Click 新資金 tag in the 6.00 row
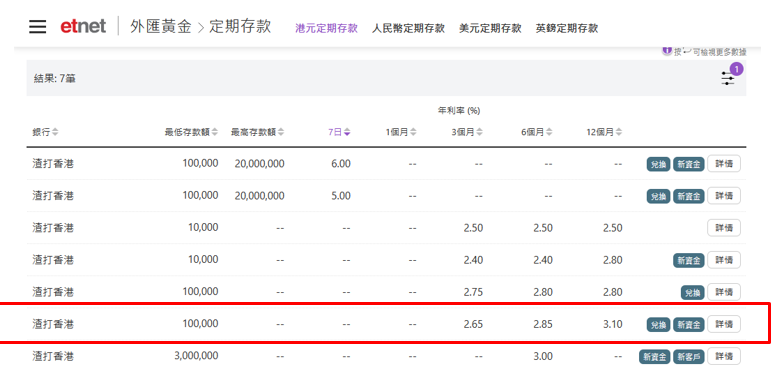The width and height of the screenshot is (779, 378). (689, 164)
